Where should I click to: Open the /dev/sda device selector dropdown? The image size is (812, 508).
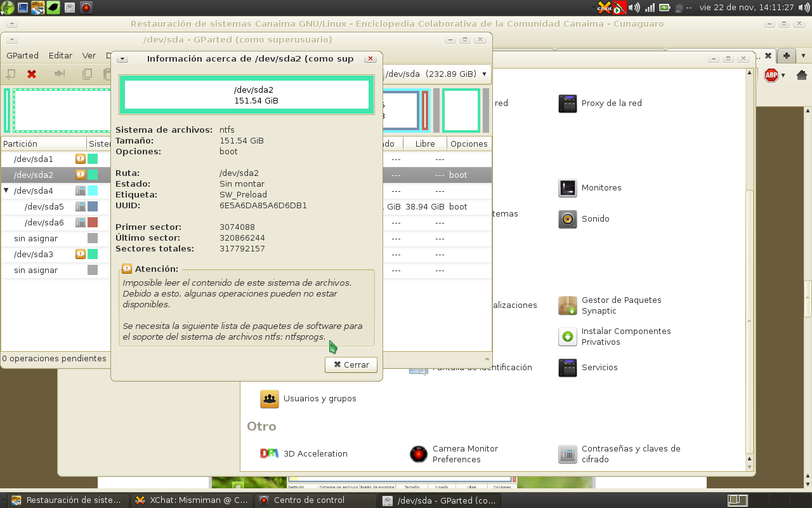coord(436,74)
